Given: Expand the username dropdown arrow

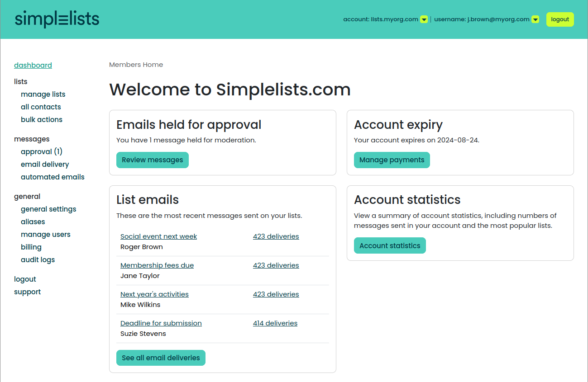Looking at the screenshot, I should click(535, 19).
